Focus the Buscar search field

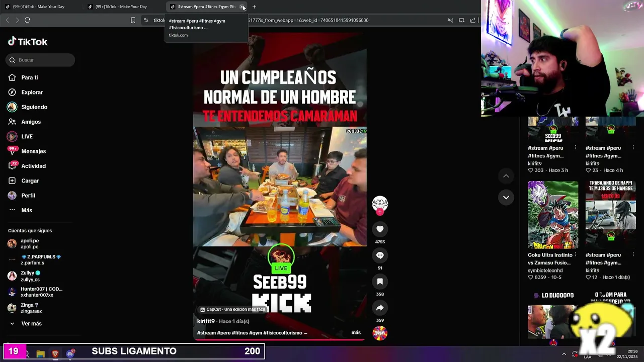tap(40, 60)
